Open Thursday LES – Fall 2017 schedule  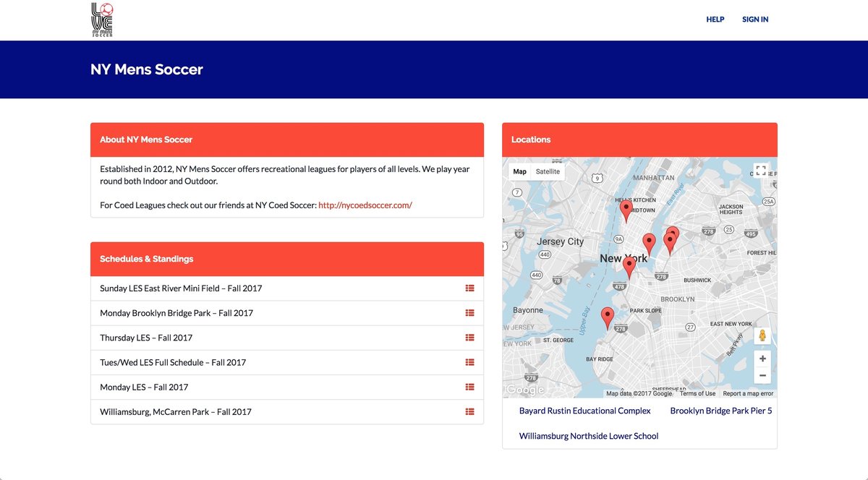tap(146, 338)
